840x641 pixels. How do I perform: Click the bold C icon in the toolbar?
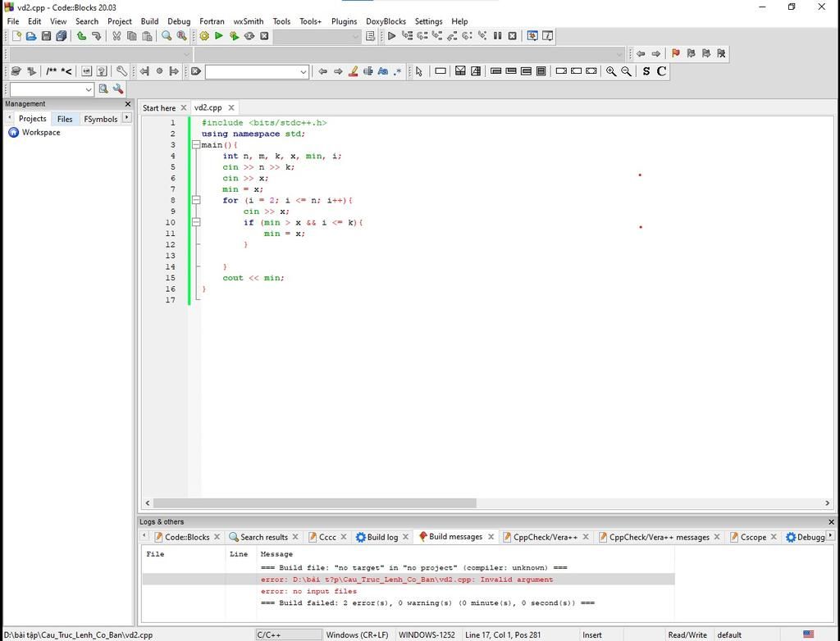click(x=662, y=71)
